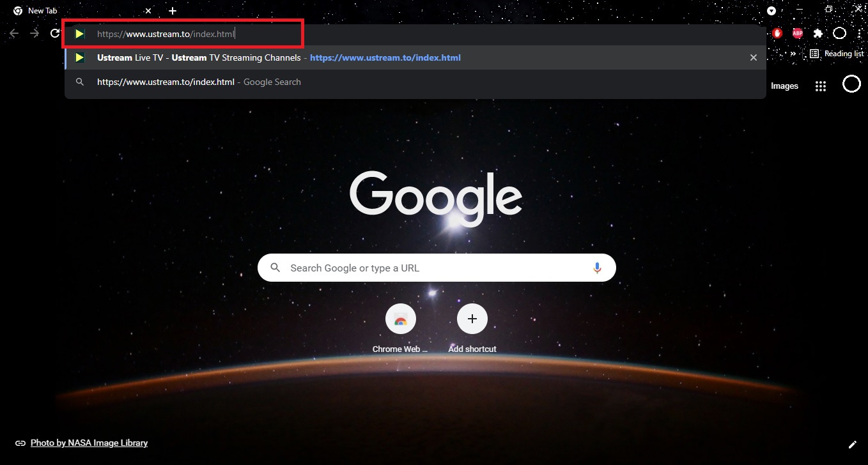The height and width of the screenshot is (465, 868).
Task: Start voice search with the microphone icon
Action: click(597, 268)
